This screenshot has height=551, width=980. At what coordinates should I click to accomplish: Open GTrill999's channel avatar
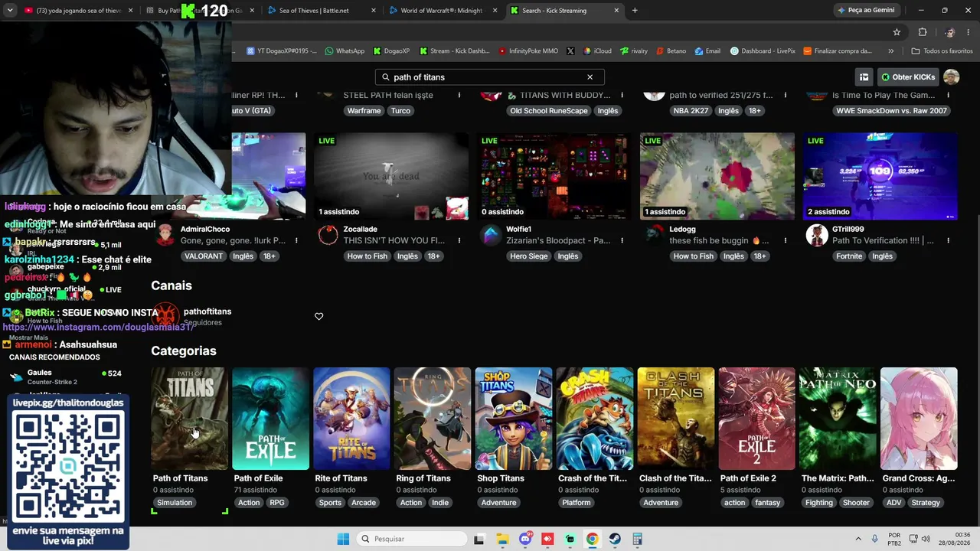tap(817, 235)
